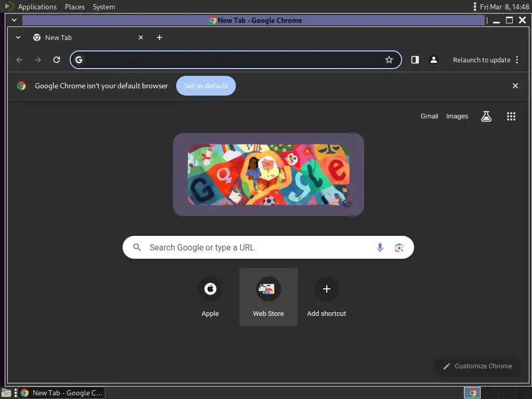
Task: Share the Google Doodle via share icon
Action: (x=347, y=204)
